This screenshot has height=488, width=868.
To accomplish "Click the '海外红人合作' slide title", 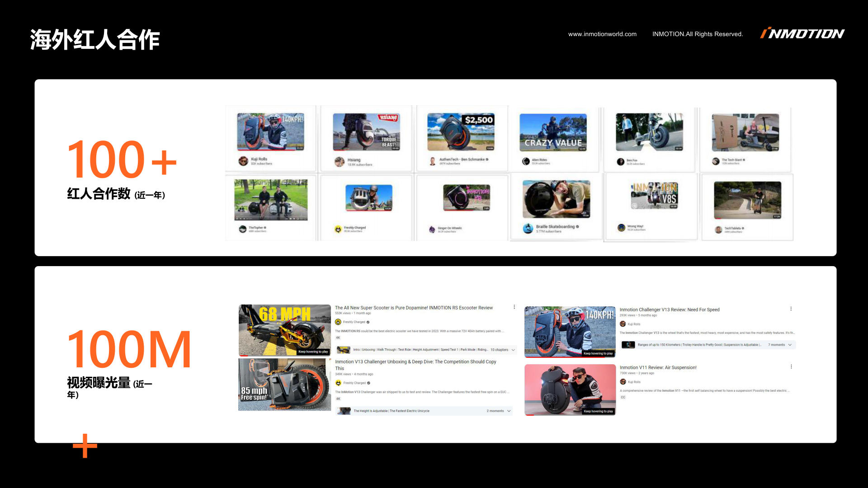I will (x=95, y=40).
